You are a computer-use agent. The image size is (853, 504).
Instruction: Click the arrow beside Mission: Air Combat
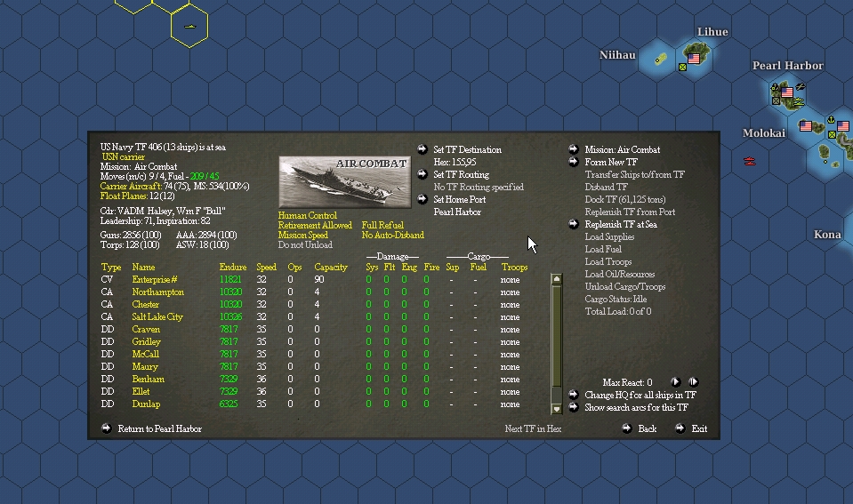tap(574, 149)
